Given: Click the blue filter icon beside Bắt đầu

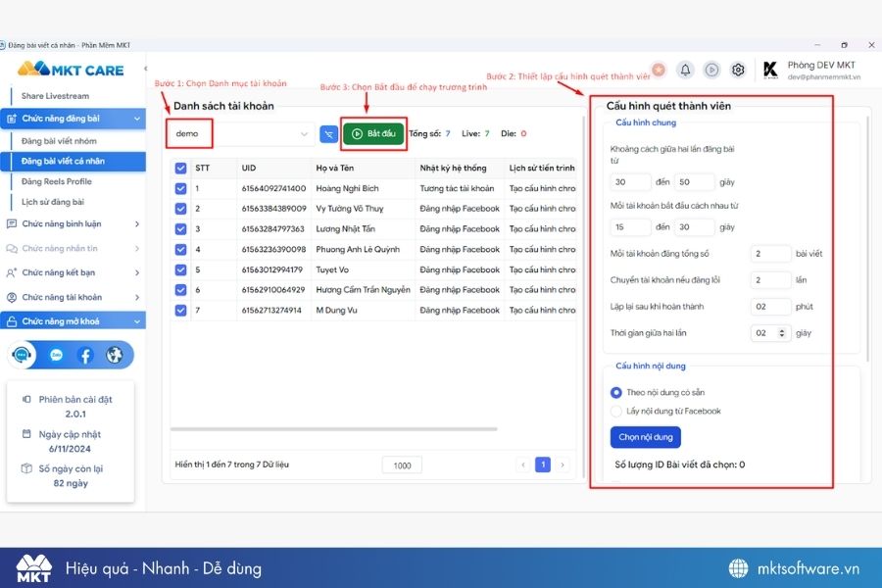Looking at the screenshot, I should [x=328, y=134].
